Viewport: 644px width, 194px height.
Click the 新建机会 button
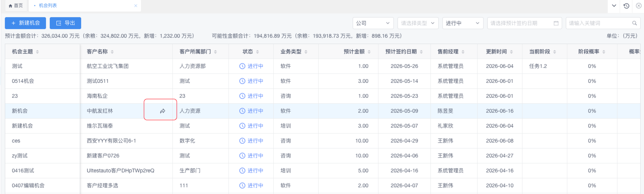point(25,23)
